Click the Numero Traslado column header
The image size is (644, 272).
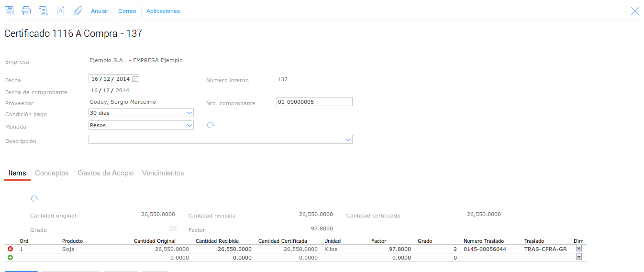click(x=484, y=241)
